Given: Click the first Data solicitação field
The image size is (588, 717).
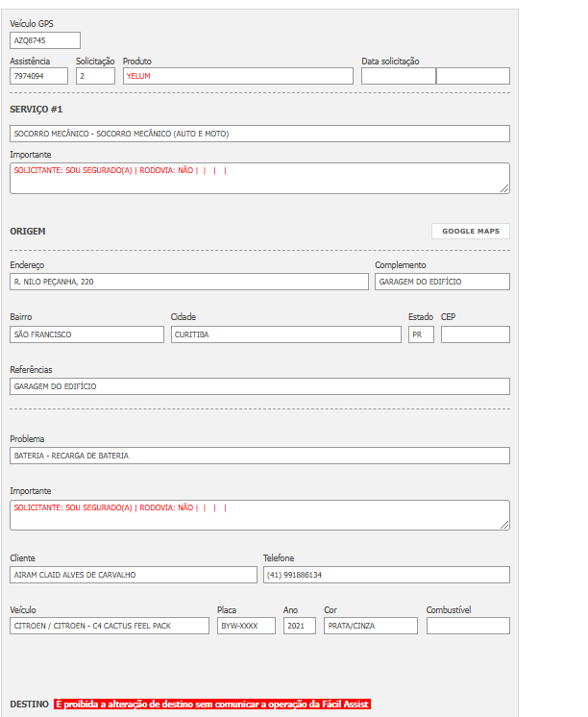Looking at the screenshot, I should point(398,76).
